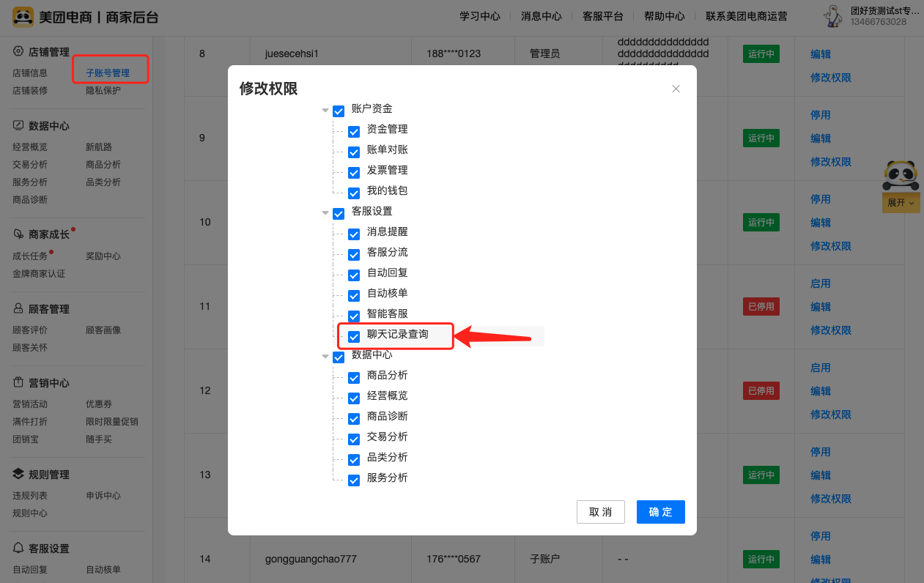Collapse the 账户资金 tree node

[325, 111]
